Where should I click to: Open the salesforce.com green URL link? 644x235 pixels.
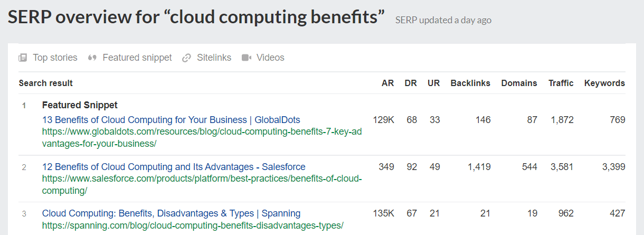[x=202, y=184]
